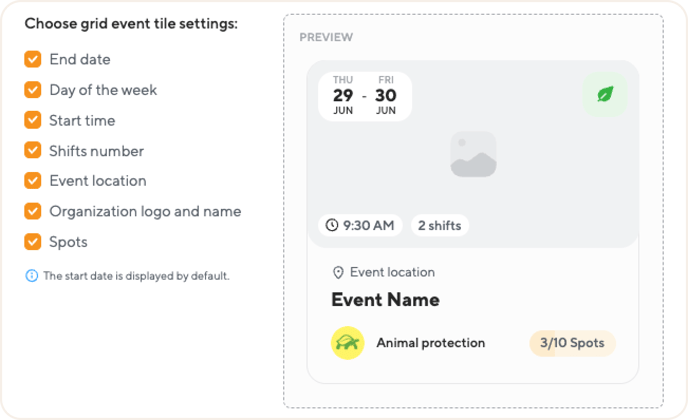This screenshot has height=420, width=688.
Task: Click the 2 shifts badge
Action: 440,226
